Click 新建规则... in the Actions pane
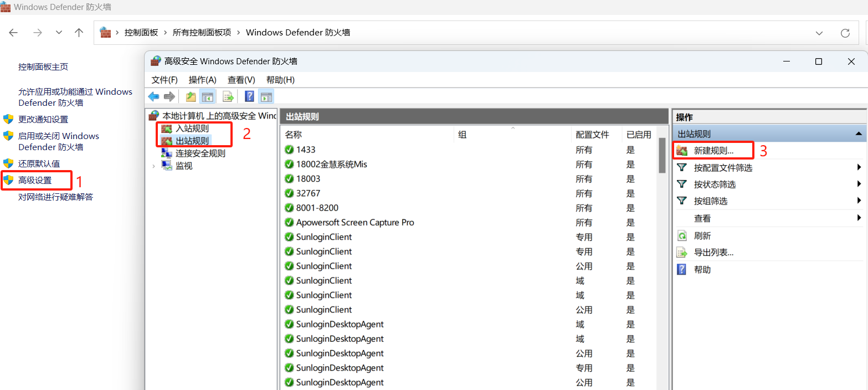Image resolution: width=868 pixels, height=390 pixels. point(713,151)
